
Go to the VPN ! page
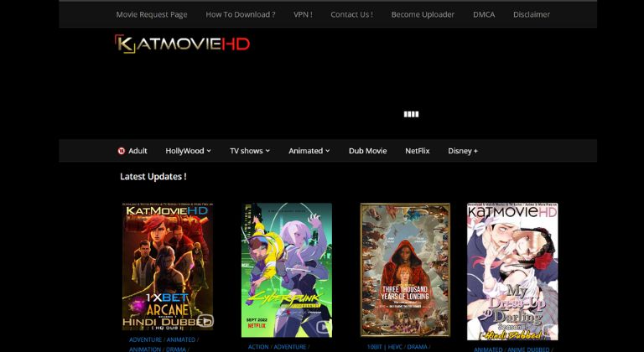(303, 14)
